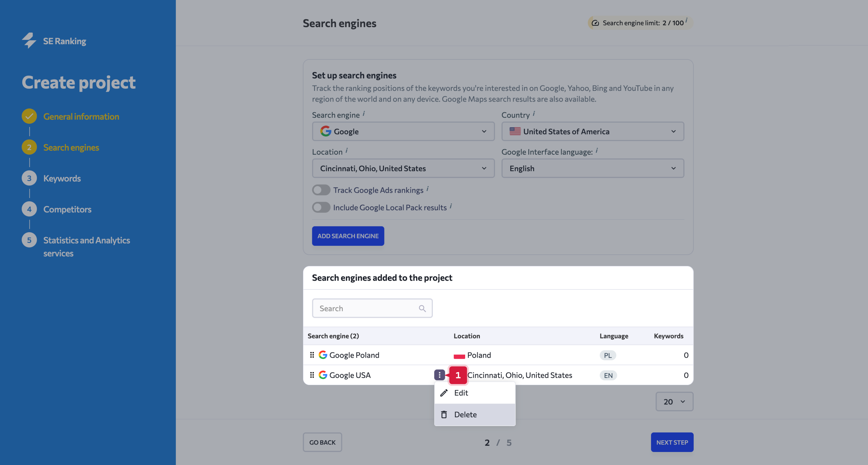The image size is (868, 465).
Task: Open the Country dropdown showing United States of America
Action: coord(592,132)
